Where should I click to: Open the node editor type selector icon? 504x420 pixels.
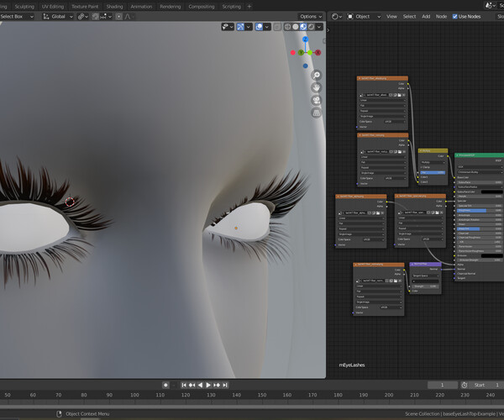(337, 17)
